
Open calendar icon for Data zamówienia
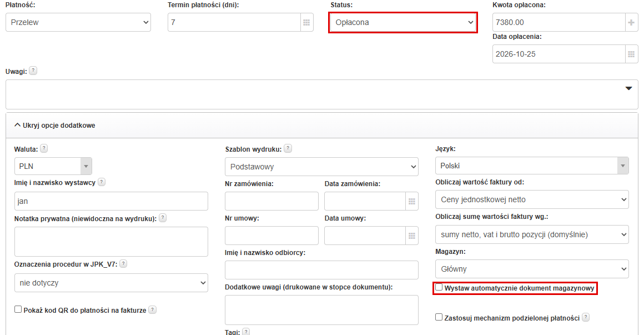click(x=412, y=202)
